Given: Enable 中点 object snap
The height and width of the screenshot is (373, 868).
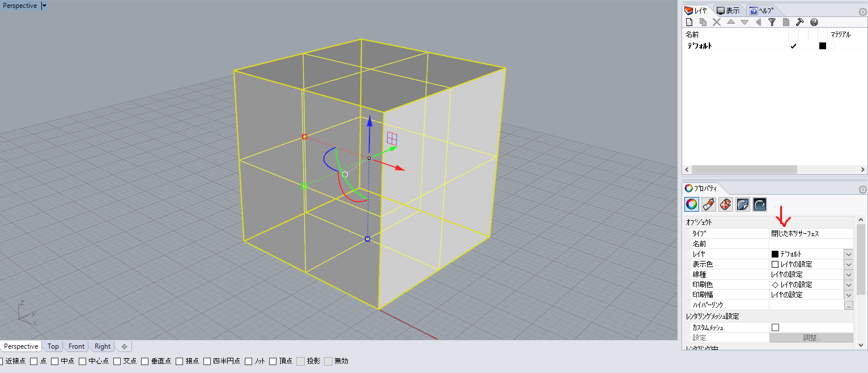Looking at the screenshot, I should [x=55, y=361].
